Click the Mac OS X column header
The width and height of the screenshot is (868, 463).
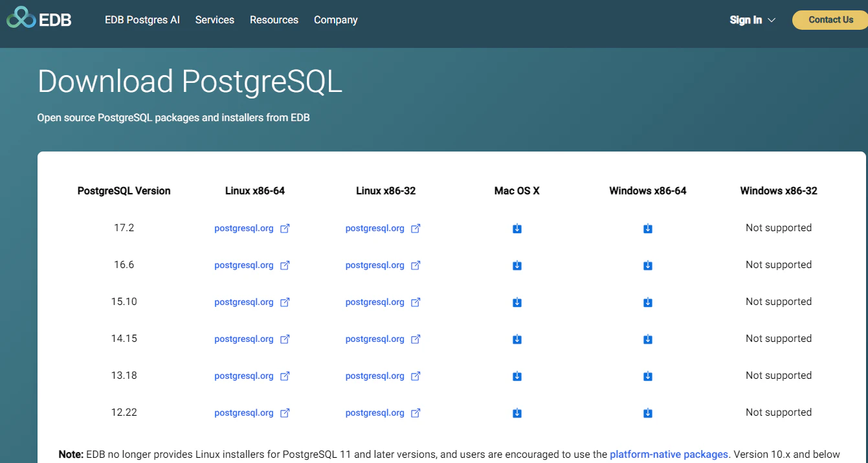coord(517,191)
